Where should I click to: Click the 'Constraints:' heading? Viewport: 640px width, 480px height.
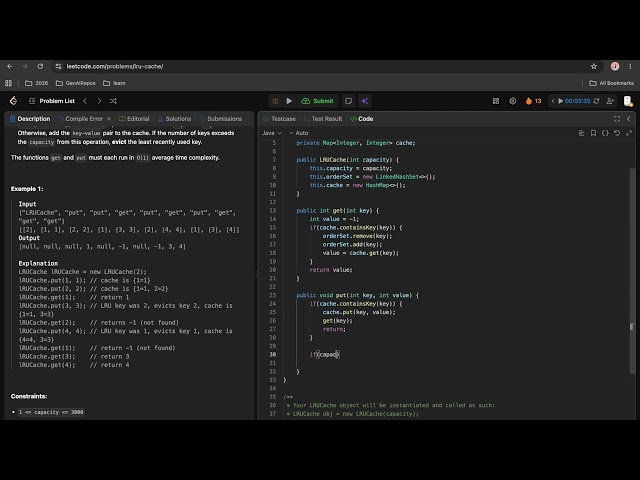pos(29,396)
